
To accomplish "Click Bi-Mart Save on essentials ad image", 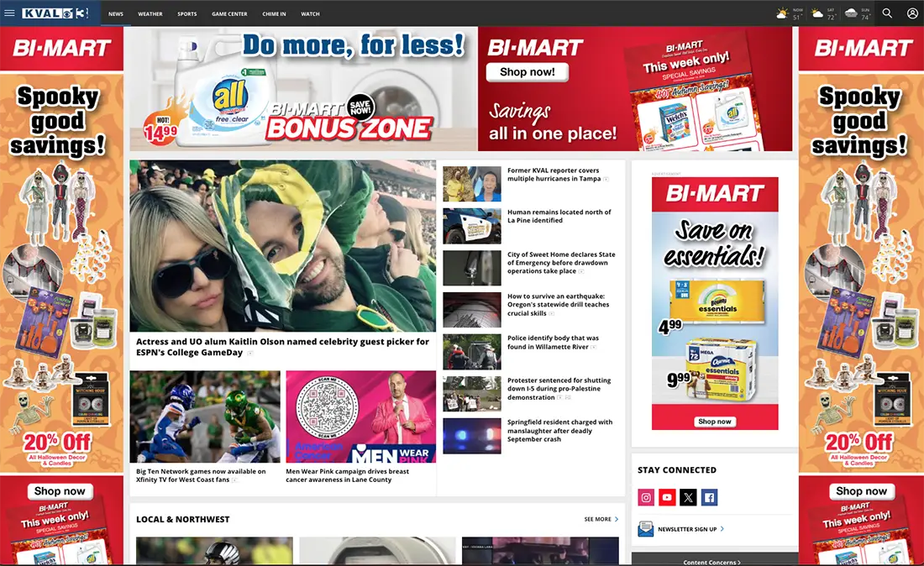I will coord(715,303).
